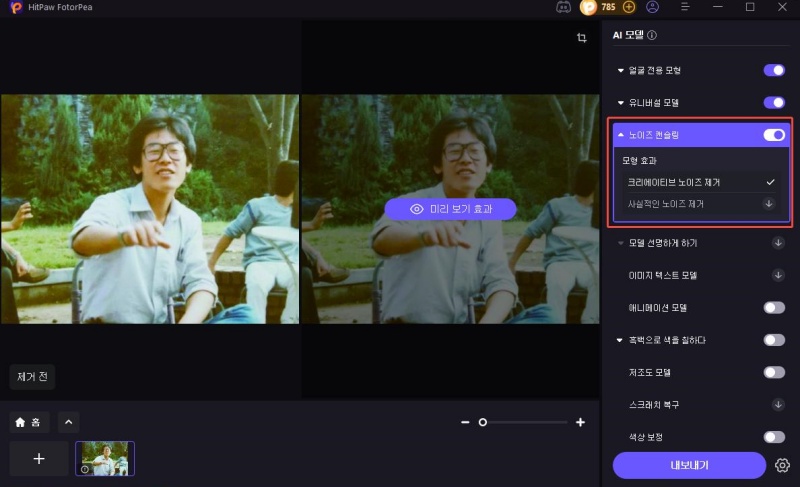The image size is (800, 487).
Task: Open the hamburger menu in title bar
Action: pyautogui.click(x=685, y=7)
